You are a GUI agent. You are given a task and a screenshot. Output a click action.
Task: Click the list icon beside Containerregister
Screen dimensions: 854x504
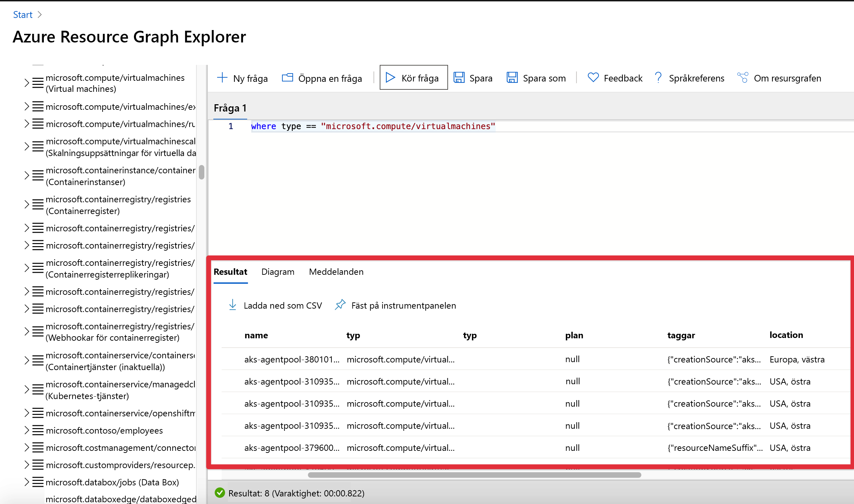(38, 205)
